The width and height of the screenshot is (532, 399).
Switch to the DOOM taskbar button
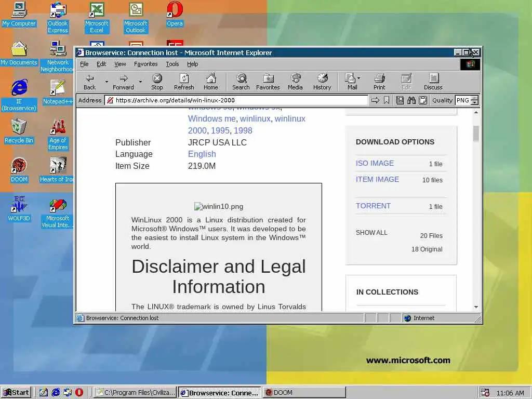304,393
